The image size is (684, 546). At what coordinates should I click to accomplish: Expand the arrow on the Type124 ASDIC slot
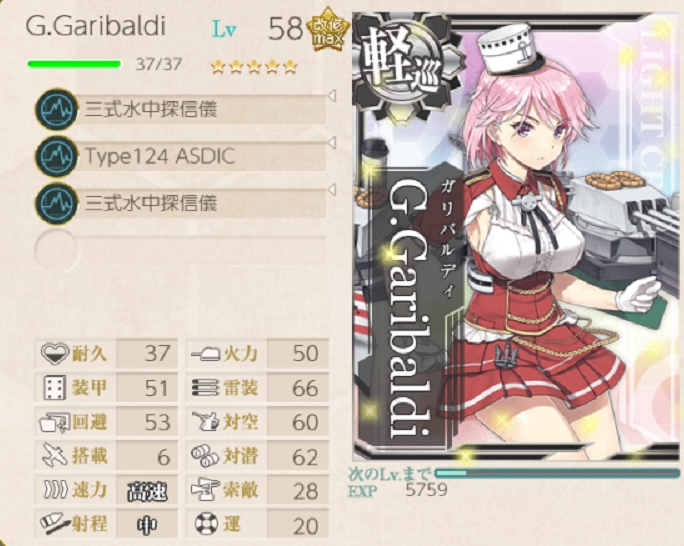click(332, 143)
